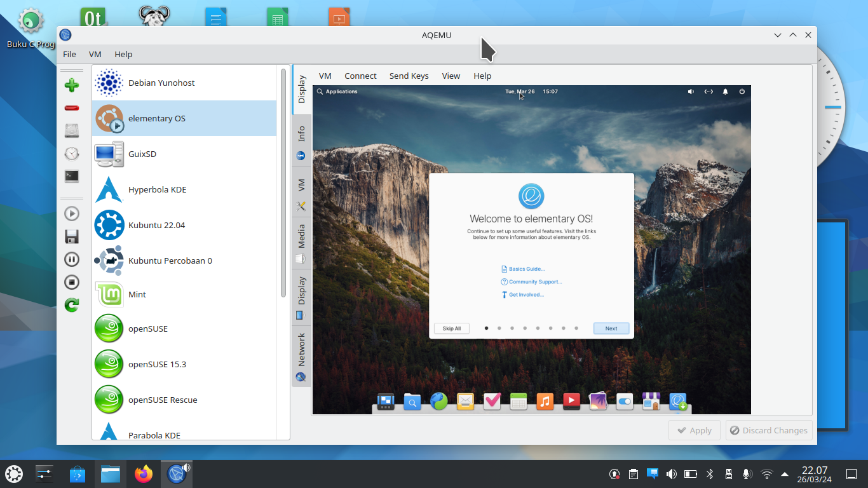Open Photos app in elementary dock

(598, 402)
